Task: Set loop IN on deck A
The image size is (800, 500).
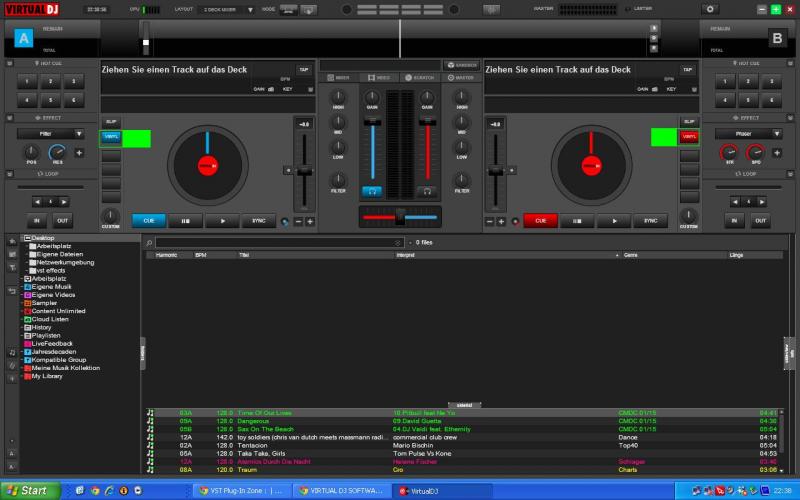Action: coord(37,221)
